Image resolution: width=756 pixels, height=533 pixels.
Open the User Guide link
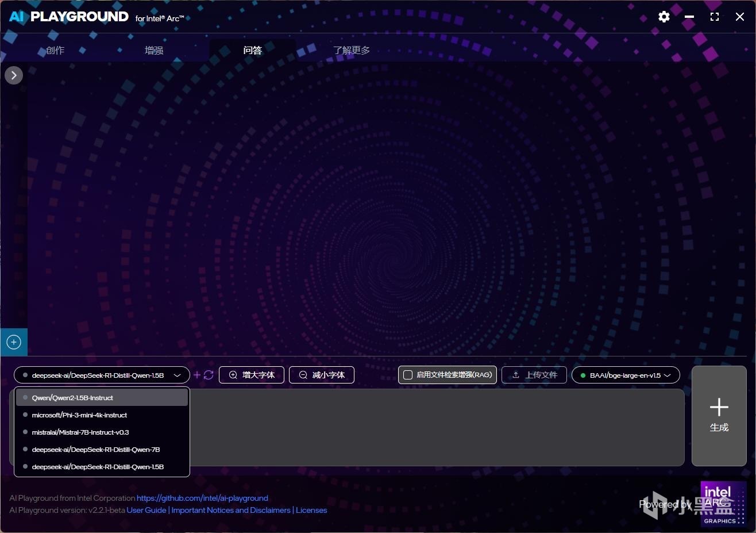coord(146,510)
